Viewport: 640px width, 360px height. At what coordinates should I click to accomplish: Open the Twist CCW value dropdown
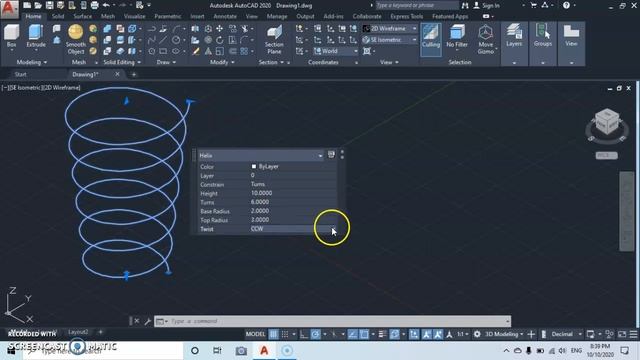point(334,229)
